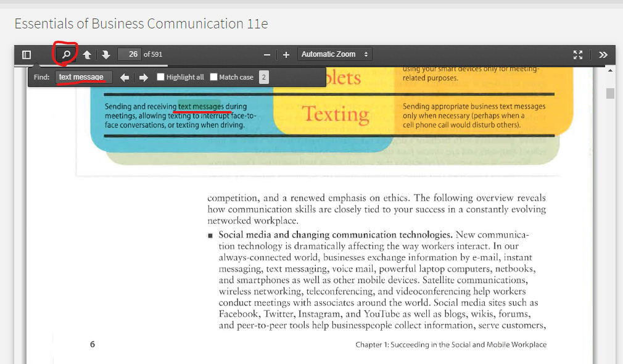Enable the Match case checkbox
Screen dimensions: 623x364
tap(213, 77)
